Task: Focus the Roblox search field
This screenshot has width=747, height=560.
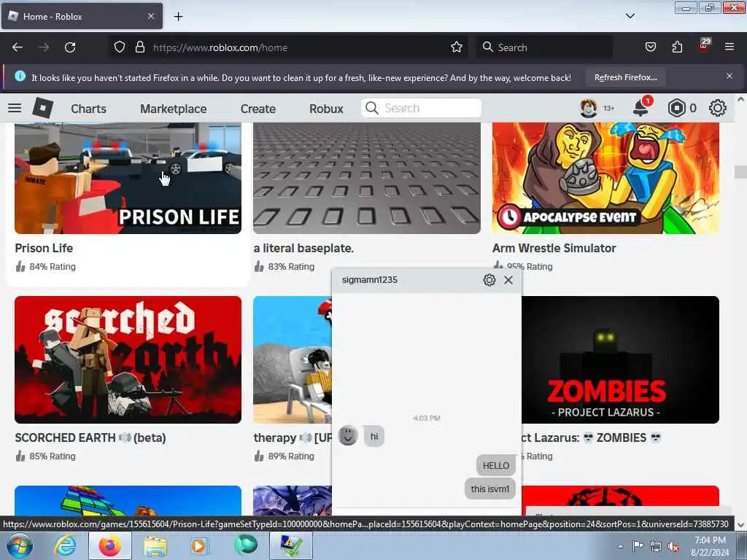Action: [x=421, y=108]
